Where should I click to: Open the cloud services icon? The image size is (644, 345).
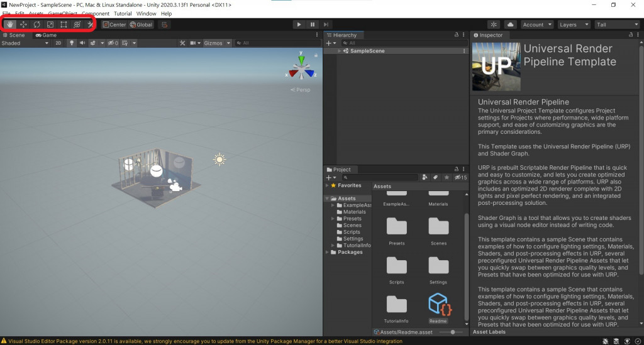click(x=510, y=25)
